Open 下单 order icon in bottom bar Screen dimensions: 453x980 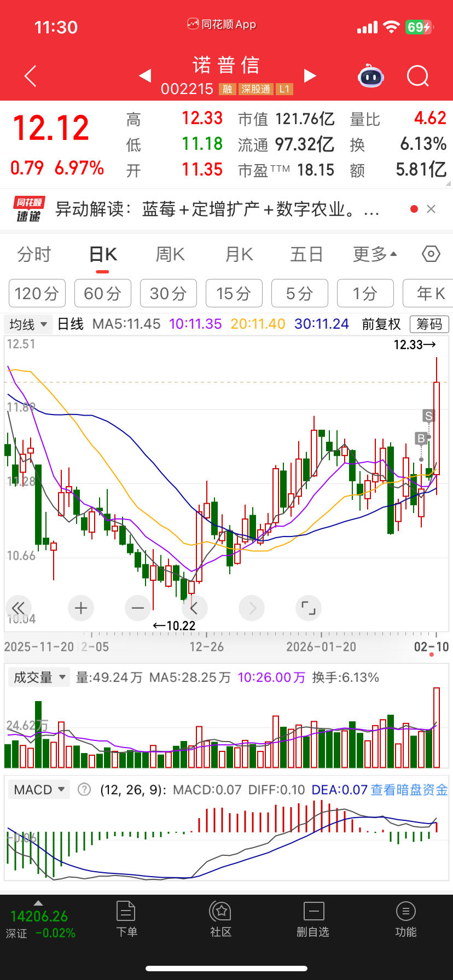point(126,919)
